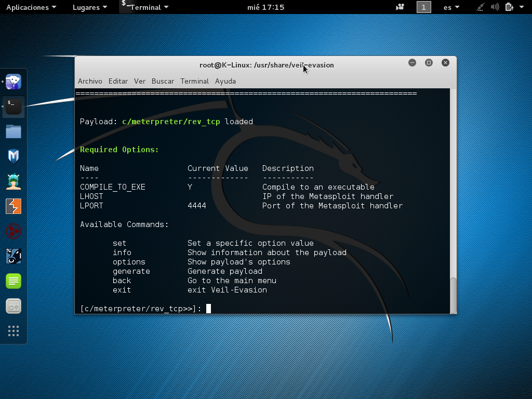Click the 'exit' command text
Viewport: 532px width, 399px height.
122,290
